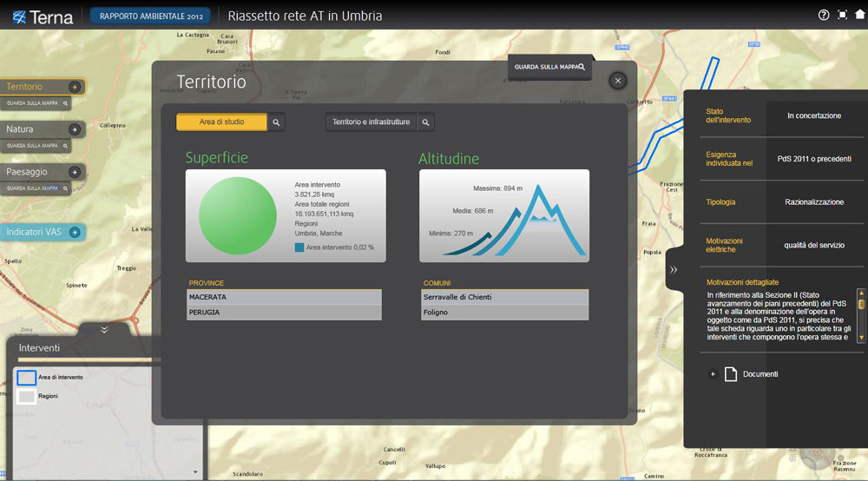Close the Territorio dialog with X
The height and width of the screenshot is (481, 868).
pyautogui.click(x=618, y=81)
